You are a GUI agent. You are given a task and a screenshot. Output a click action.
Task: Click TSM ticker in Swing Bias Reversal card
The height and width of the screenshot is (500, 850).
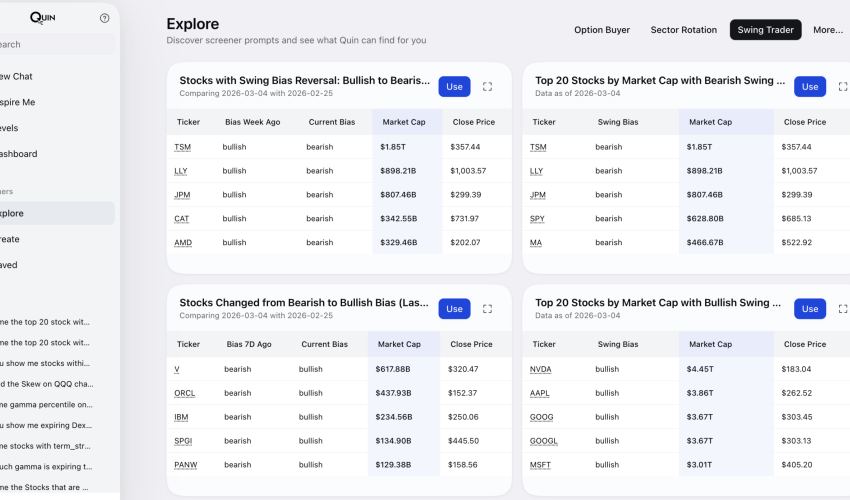182,147
